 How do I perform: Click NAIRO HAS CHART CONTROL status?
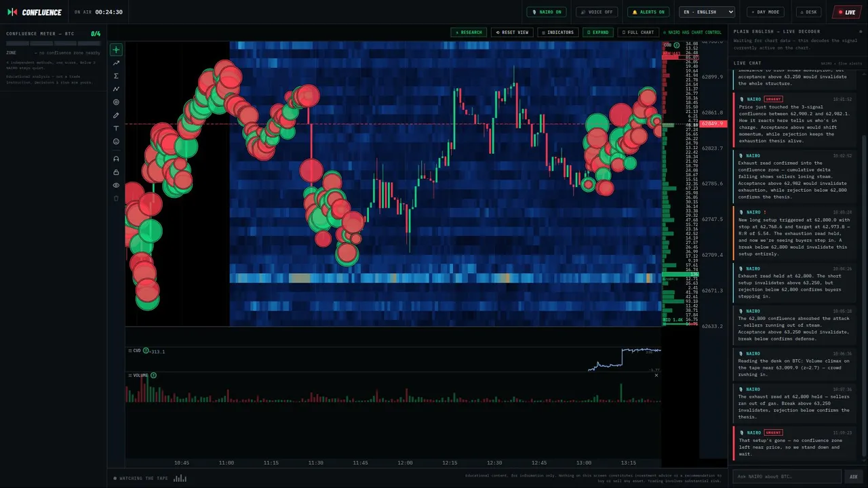click(692, 32)
